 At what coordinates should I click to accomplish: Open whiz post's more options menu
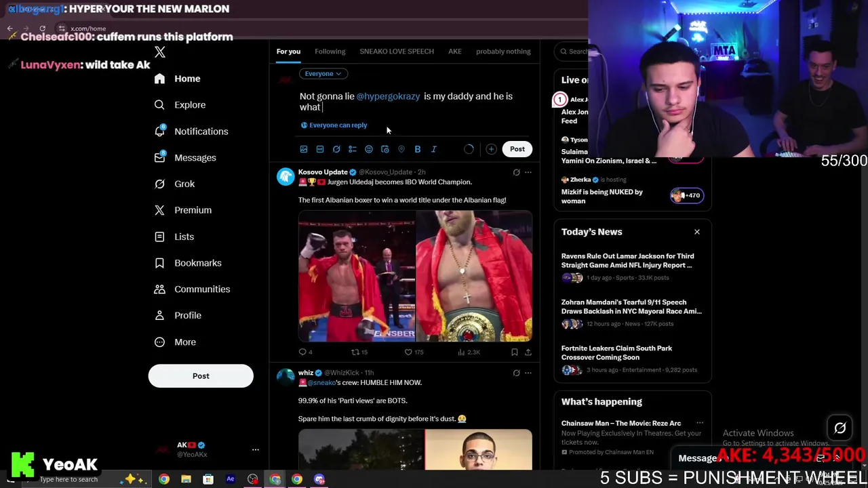528,373
